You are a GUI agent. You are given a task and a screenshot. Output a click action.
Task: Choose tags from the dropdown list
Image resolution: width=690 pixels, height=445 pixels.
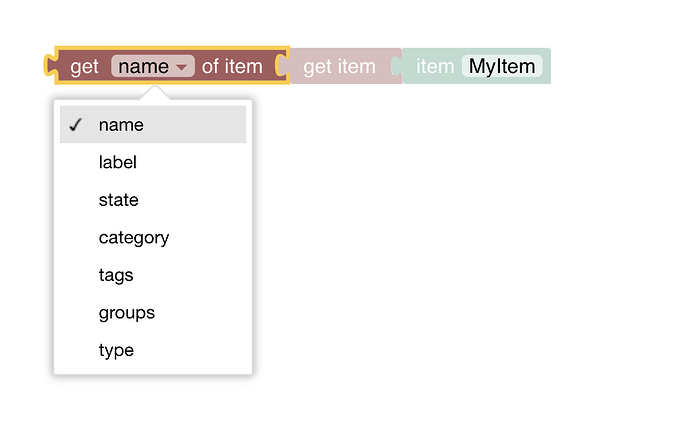click(x=116, y=275)
